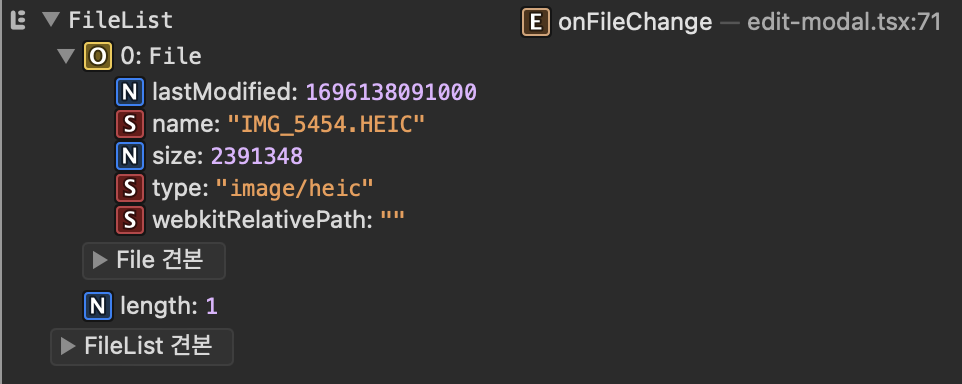This screenshot has width=962, height=384.
Task: Collapse the FileList disclosure triangle
Action: pos(50,21)
